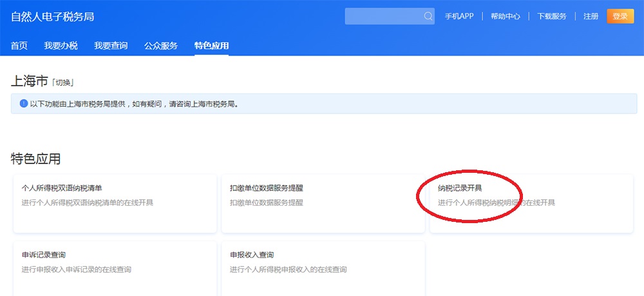Click 切换 to change city
The width and height of the screenshot is (644, 296).
coord(64,83)
